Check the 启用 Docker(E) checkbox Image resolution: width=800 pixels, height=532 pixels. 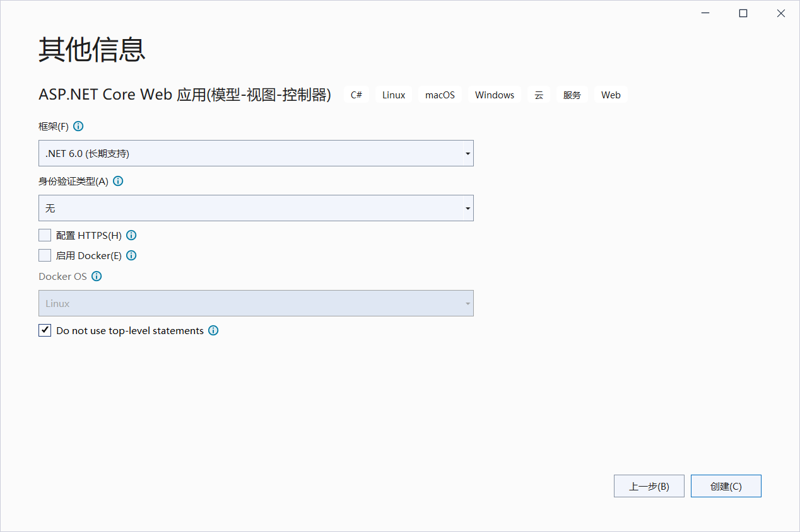45,255
